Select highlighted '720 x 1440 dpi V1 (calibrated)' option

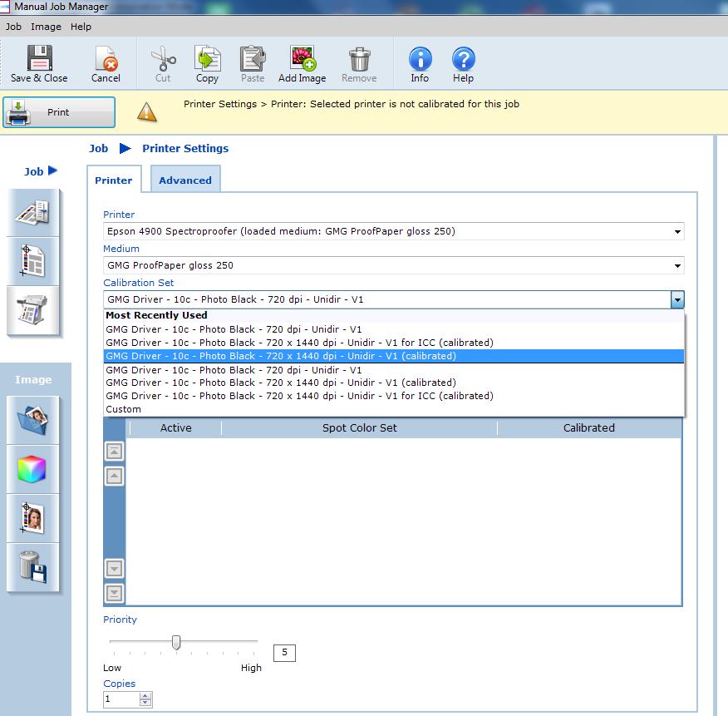[394, 356]
